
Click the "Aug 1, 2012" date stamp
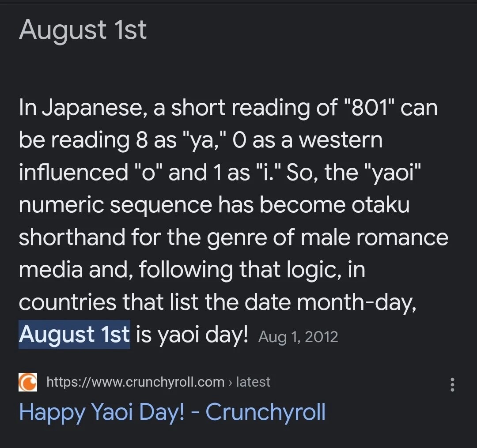click(298, 337)
